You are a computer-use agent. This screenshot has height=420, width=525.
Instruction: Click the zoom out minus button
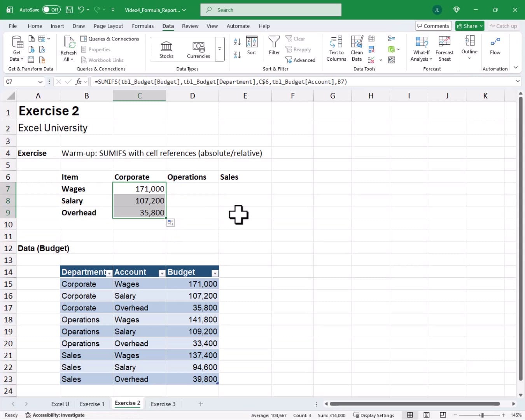pyautogui.click(x=455, y=415)
